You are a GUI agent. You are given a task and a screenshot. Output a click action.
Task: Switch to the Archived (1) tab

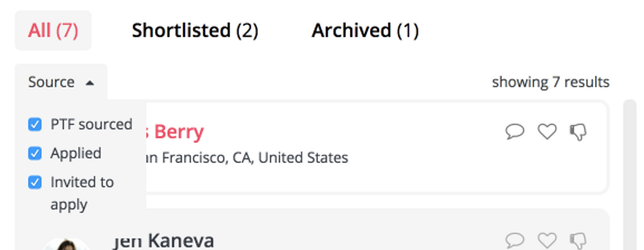click(x=365, y=30)
